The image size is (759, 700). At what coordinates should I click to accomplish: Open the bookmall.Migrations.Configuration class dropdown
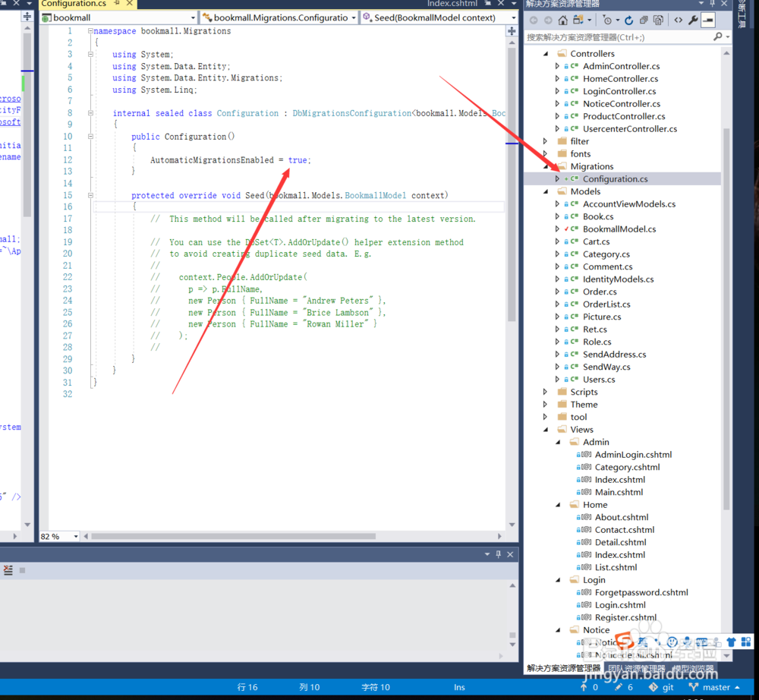[354, 18]
